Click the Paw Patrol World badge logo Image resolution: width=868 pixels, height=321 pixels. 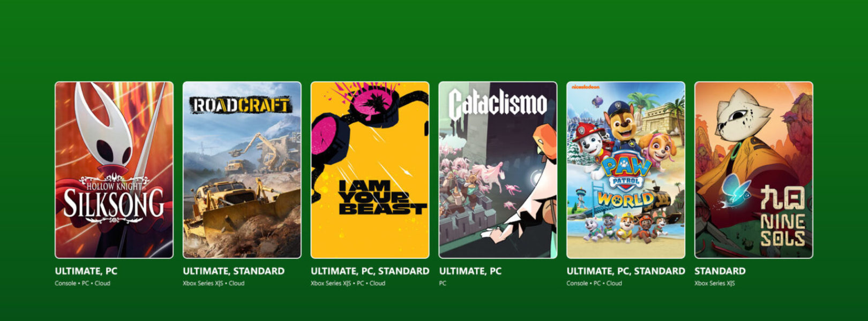tap(626, 184)
